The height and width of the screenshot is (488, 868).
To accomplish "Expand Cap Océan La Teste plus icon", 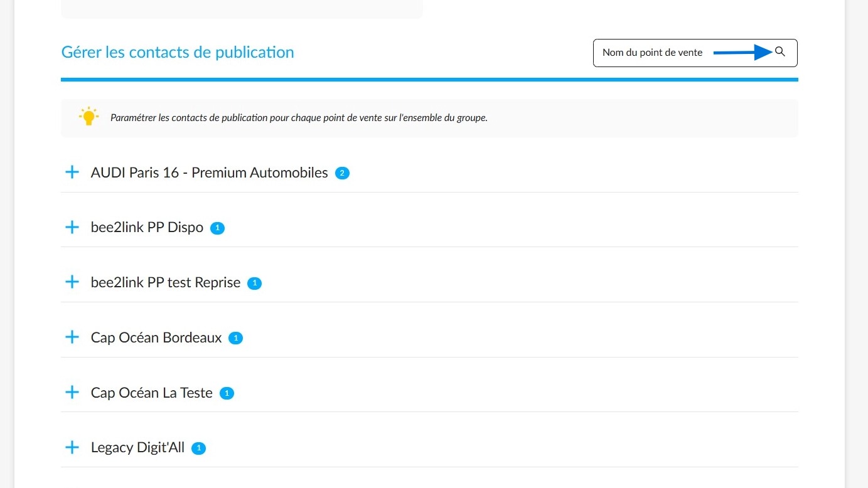I will tap(72, 393).
